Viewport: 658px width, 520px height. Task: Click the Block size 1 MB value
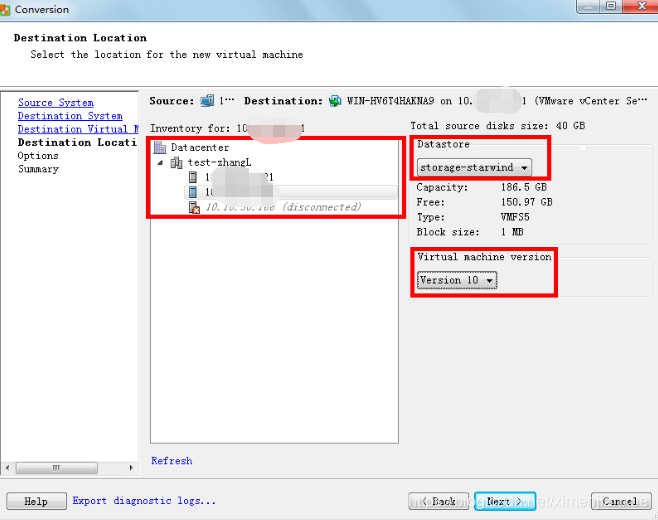tap(512, 232)
